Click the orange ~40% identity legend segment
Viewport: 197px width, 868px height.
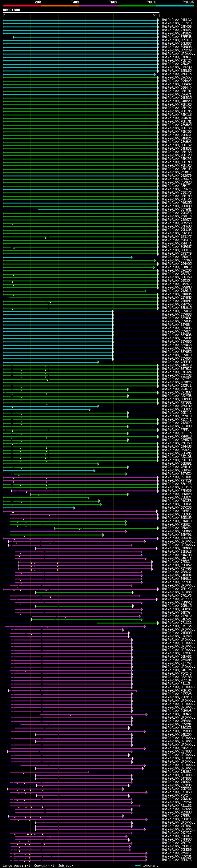coord(60,6)
